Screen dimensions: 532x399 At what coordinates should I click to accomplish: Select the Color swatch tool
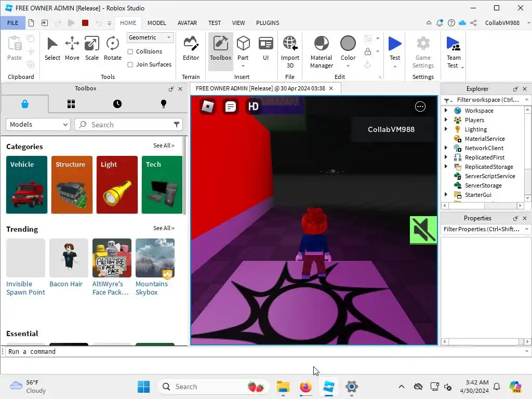point(348,44)
